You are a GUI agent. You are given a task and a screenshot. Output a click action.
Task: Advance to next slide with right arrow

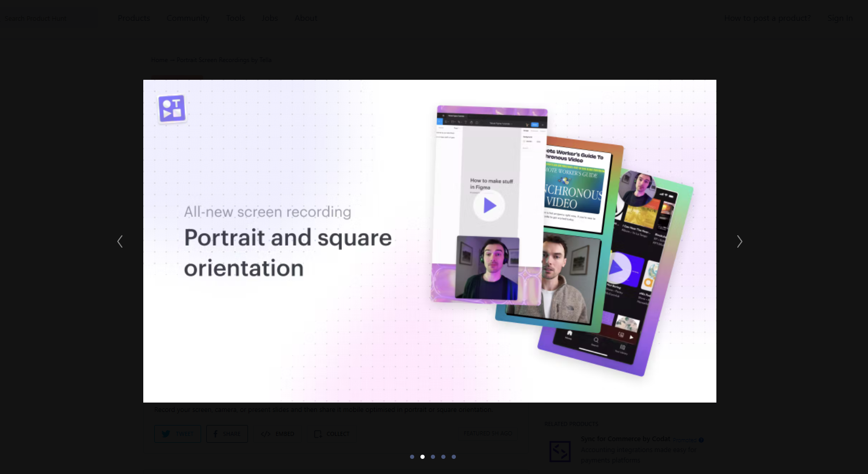[739, 241]
